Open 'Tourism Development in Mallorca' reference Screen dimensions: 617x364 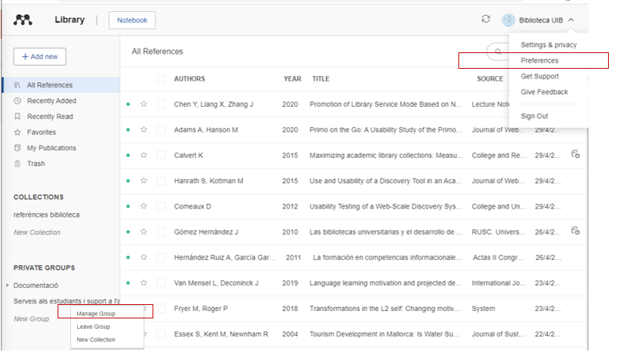(384, 334)
